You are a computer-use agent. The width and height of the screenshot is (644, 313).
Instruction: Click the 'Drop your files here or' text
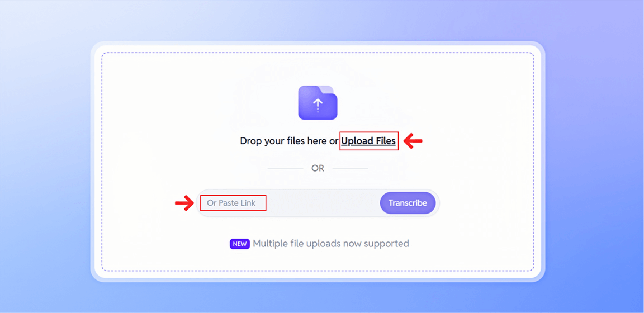point(289,141)
